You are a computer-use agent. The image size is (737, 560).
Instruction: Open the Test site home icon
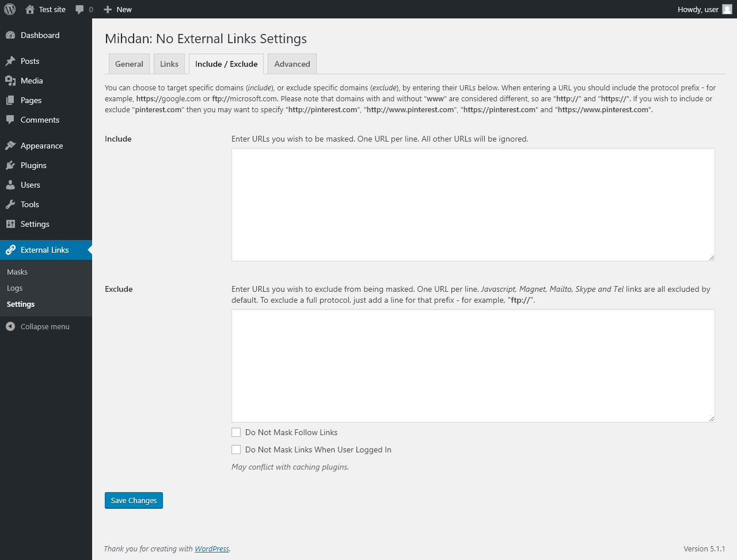pos(30,9)
